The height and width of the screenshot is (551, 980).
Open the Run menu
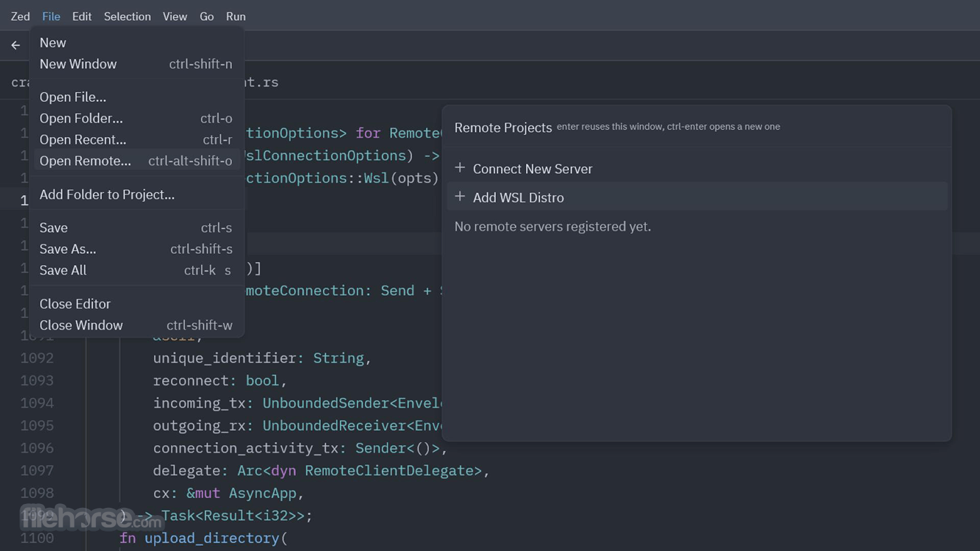(x=236, y=16)
